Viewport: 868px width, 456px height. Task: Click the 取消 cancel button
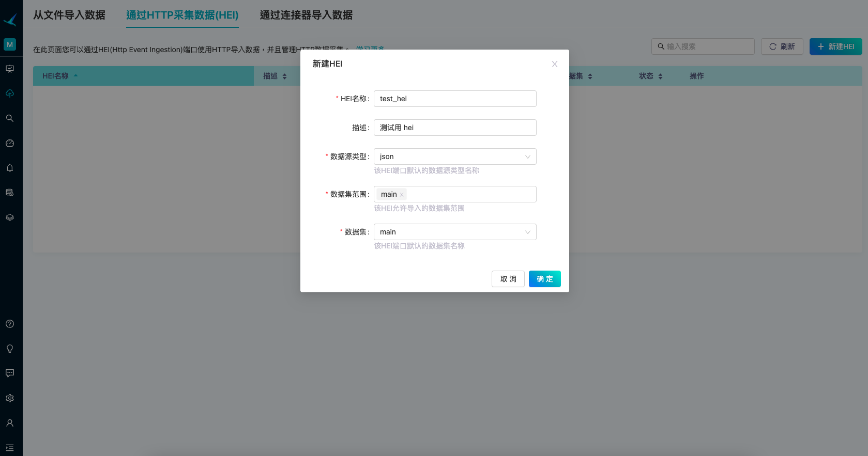tap(508, 279)
